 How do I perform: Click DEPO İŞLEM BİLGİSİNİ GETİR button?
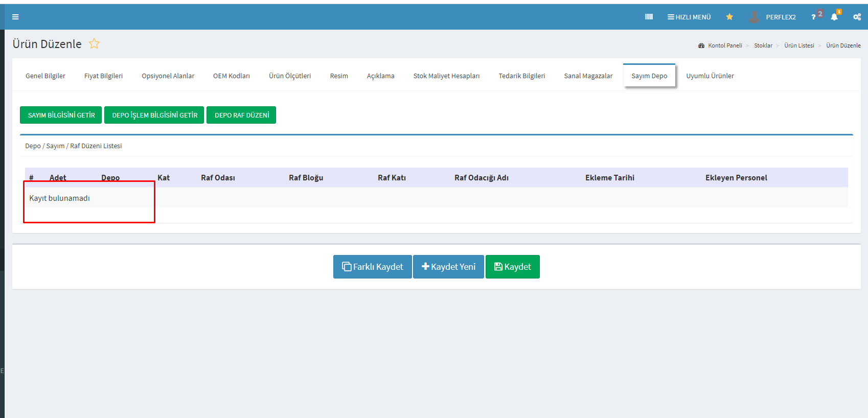click(154, 115)
